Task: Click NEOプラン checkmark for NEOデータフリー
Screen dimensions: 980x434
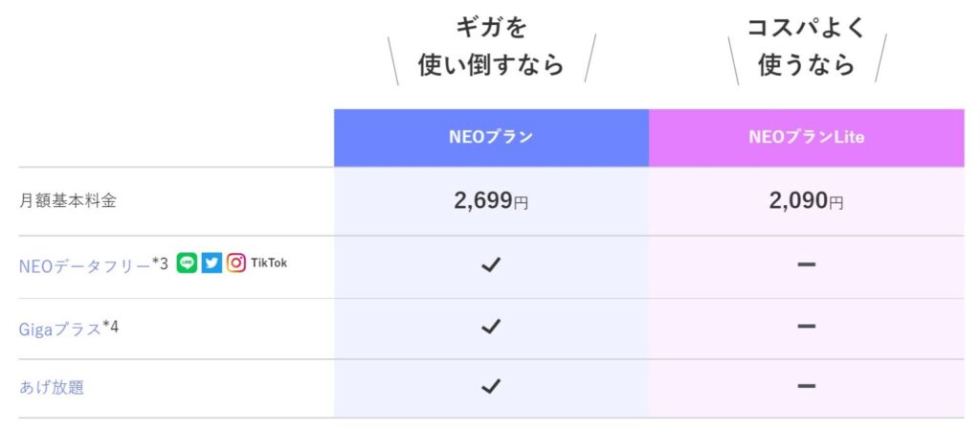Action: pos(491,265)
